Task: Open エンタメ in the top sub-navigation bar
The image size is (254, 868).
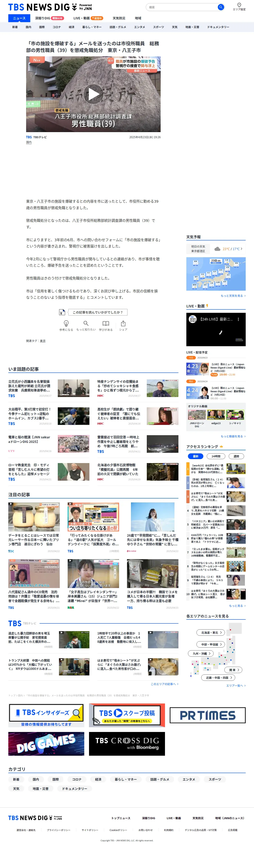Action: coord(139,27)
